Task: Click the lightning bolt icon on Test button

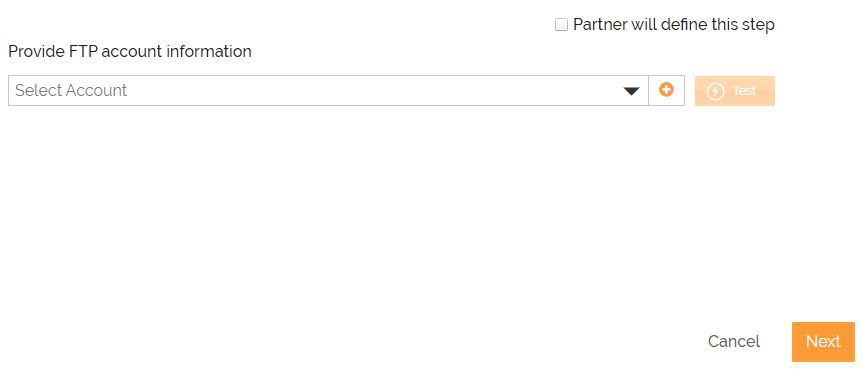Action: (x=715, y=91)
